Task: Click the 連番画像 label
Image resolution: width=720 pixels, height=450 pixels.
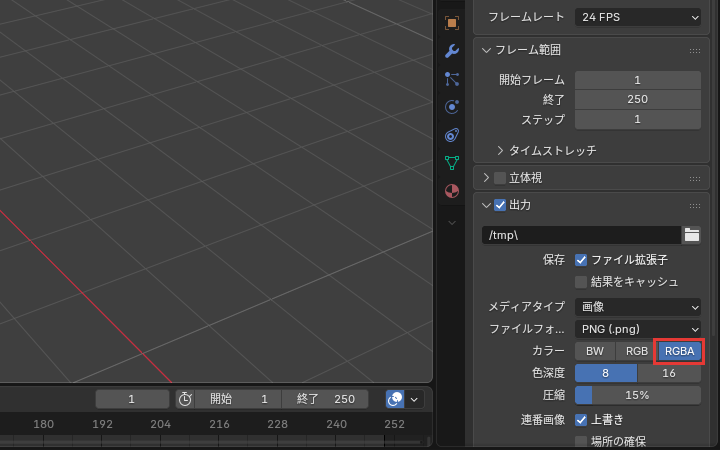Action: click(543, 420)
